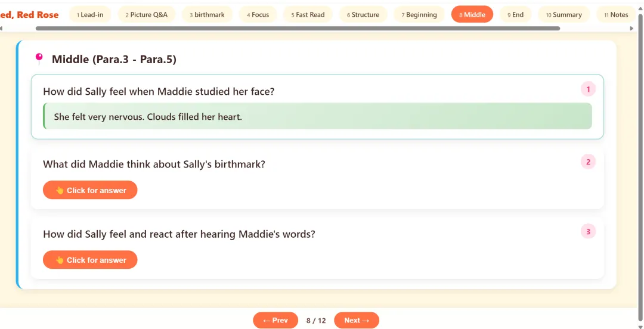Click the pink number 2 badge
This screenshot has height=329, width=644.
588,162
